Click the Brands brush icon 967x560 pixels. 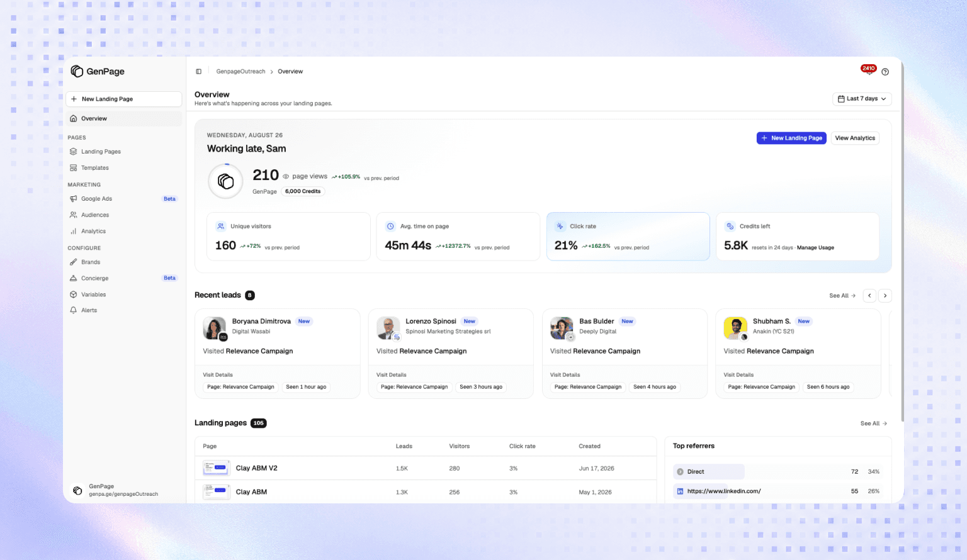[x=74, y=262]
